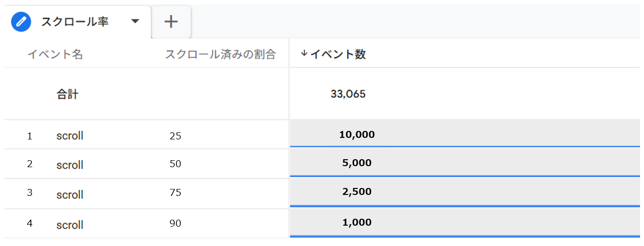The height and width of the screenshot is (246, 644).
Task: Open the スクロール率 tab dropdown arrow
Action: pyautogui.click(x=135, y=21)
